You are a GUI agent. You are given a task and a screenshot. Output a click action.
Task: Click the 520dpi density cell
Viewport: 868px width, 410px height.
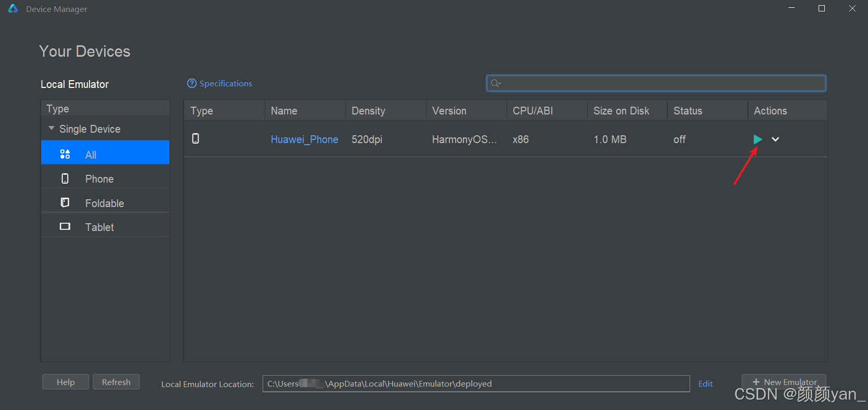point(367,139)
